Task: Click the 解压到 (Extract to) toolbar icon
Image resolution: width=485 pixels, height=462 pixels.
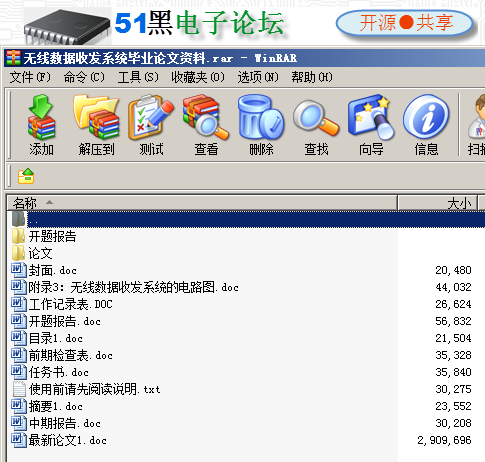Action: (x=96, y=117)
